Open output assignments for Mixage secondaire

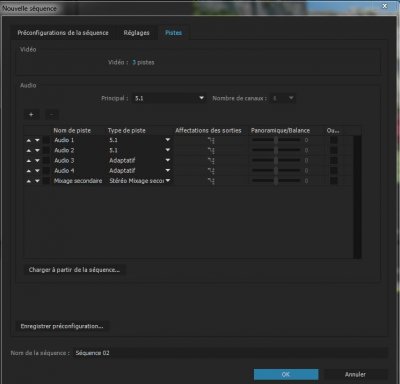click(211, 181)
